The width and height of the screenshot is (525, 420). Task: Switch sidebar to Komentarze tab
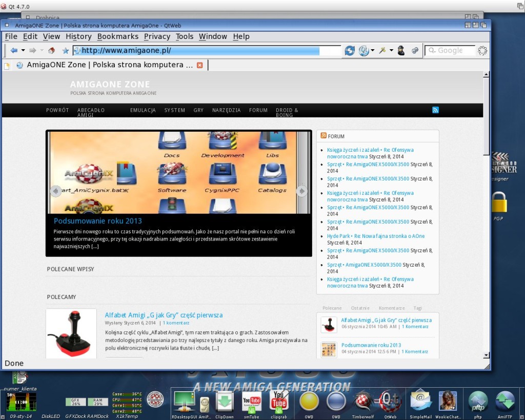tap(392, 308)
